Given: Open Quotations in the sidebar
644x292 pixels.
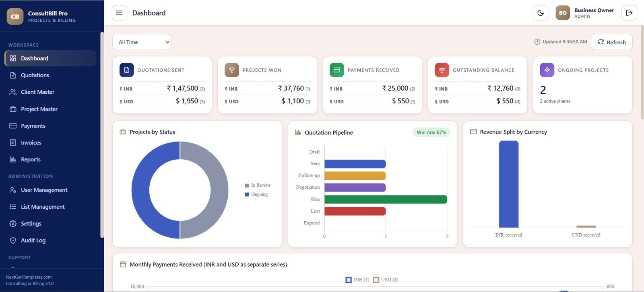Looking at the screenshot, I should click(50, 75).
